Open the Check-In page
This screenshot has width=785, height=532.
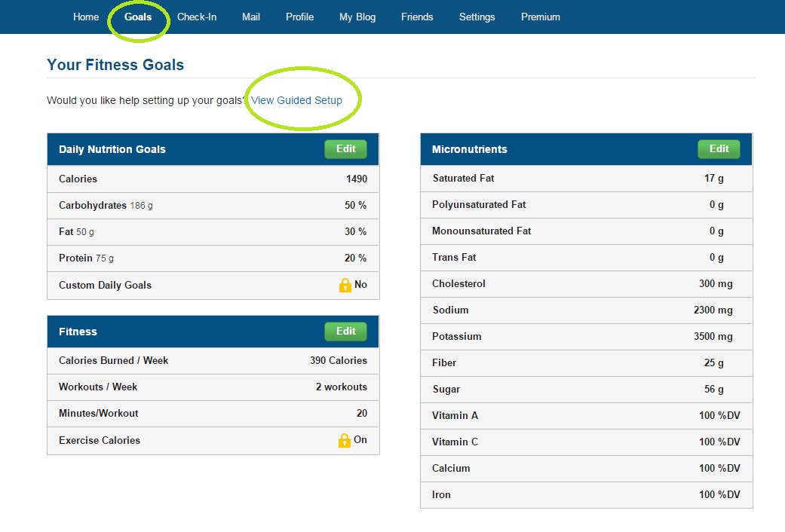(197, 17)
